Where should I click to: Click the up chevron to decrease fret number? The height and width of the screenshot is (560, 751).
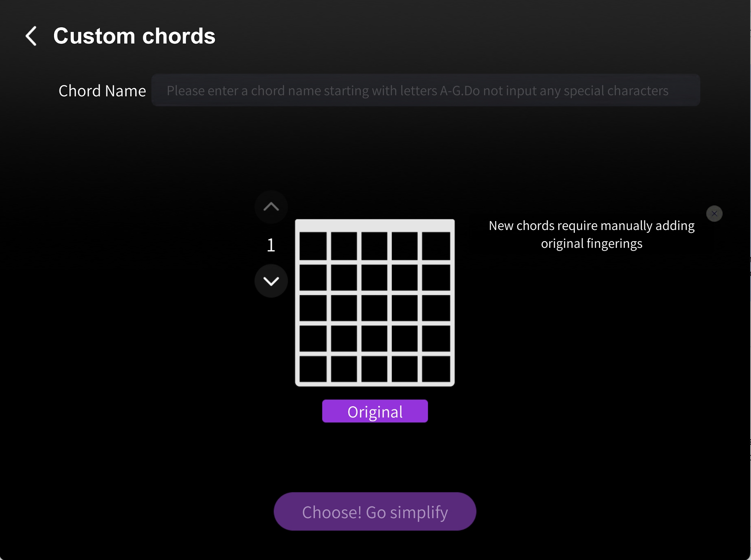(271, 207)
